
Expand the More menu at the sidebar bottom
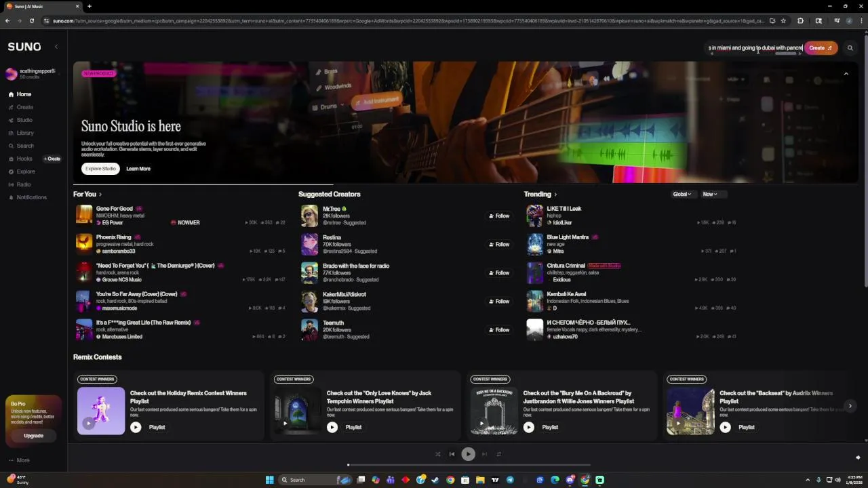pos(19,460)
